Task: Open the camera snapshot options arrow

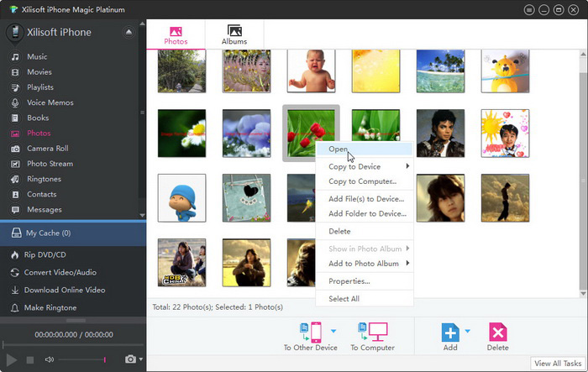Action: pos(140,359)
